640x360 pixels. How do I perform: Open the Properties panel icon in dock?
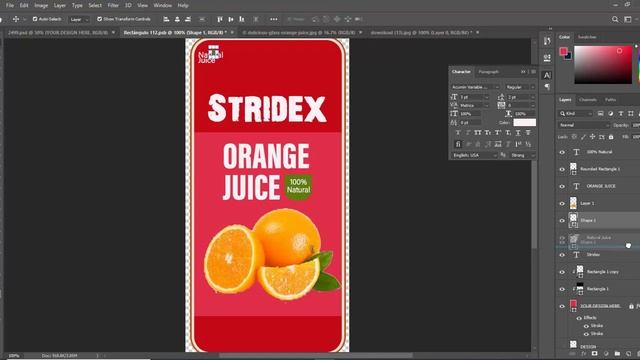[547, 58]
